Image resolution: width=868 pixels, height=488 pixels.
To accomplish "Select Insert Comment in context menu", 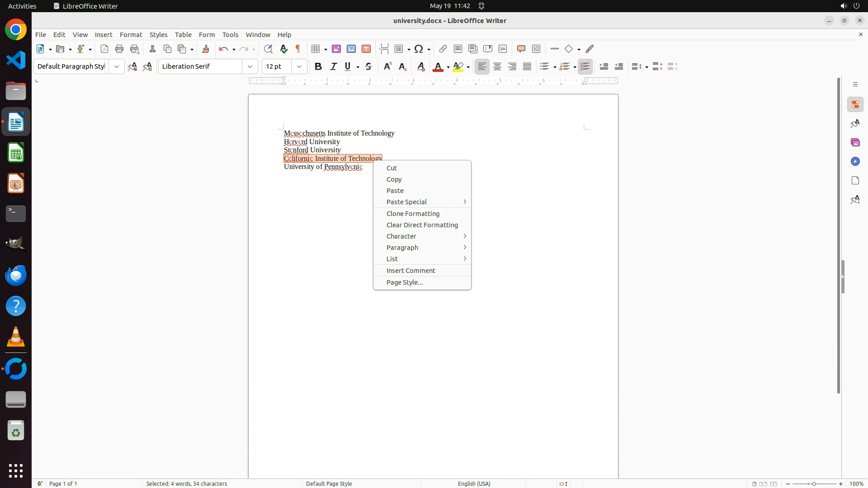I will (410, 271).
